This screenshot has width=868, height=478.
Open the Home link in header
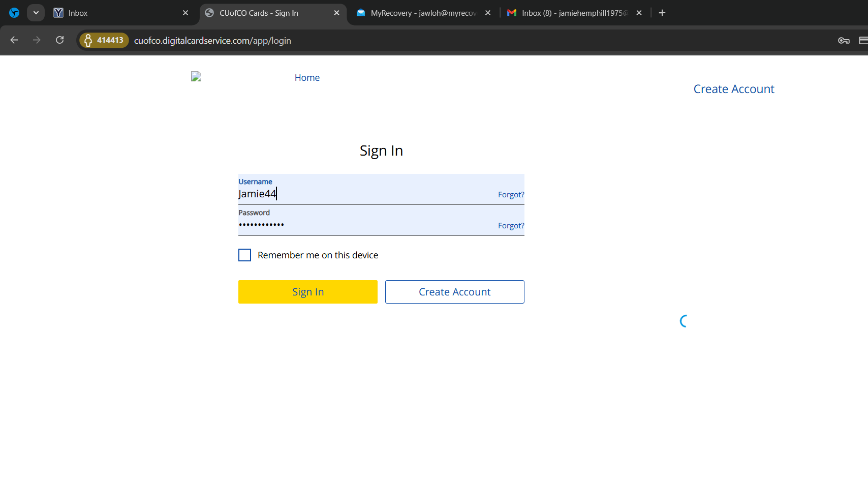307,78
